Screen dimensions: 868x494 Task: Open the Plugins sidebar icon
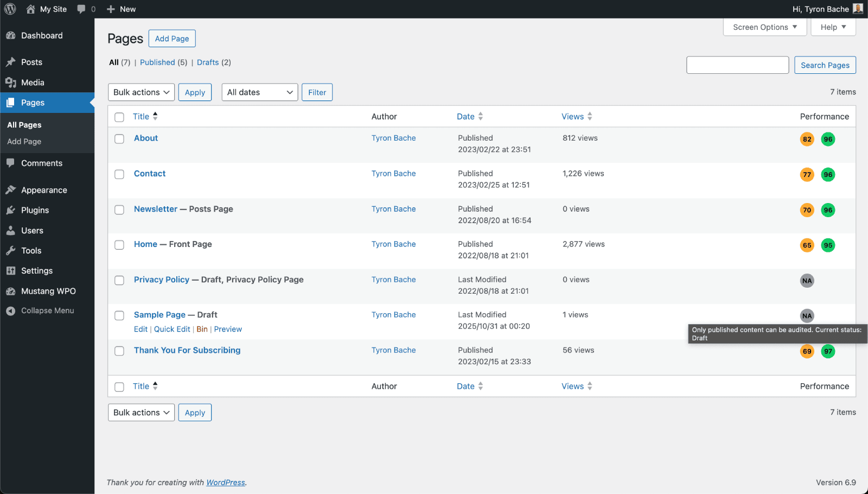pos(11,210)
